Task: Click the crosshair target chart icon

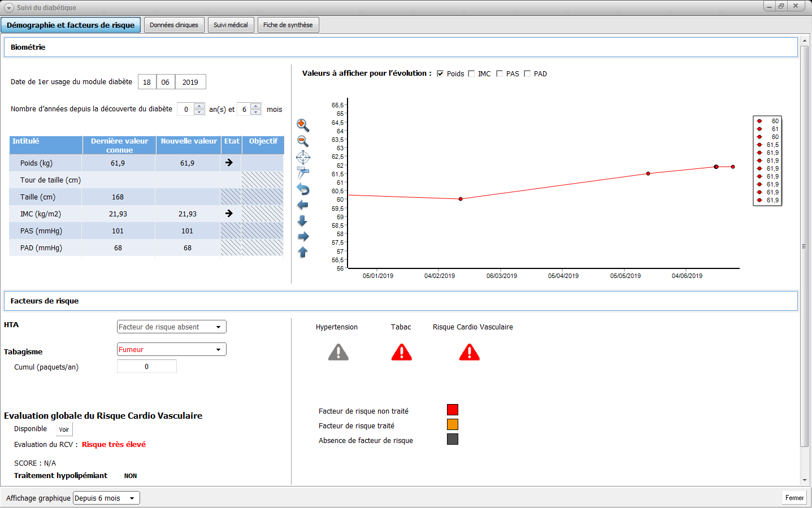Action: coord(303,158)
